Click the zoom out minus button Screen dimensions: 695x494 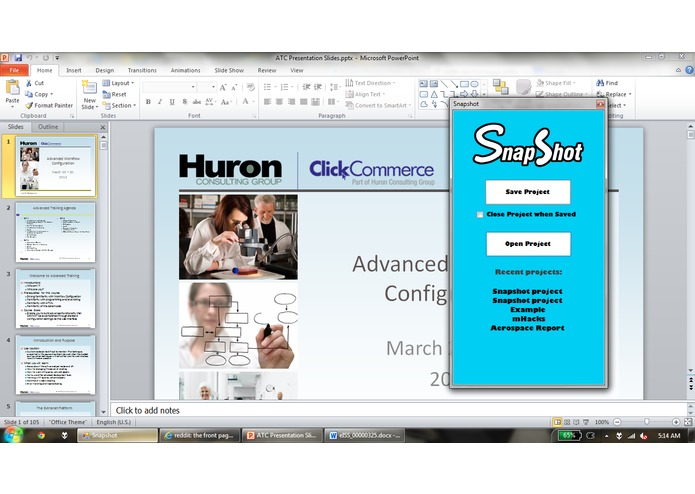[617, 422]
